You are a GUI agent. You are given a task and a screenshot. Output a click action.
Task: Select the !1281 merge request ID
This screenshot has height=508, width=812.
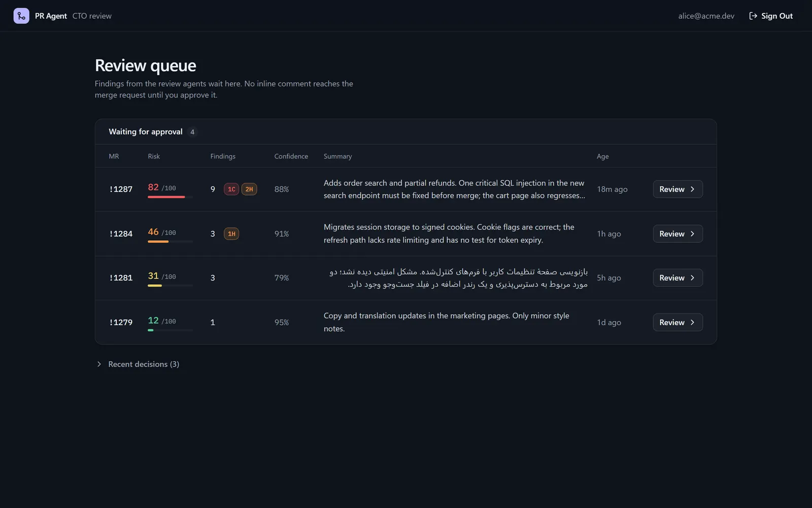click(121, 278)
